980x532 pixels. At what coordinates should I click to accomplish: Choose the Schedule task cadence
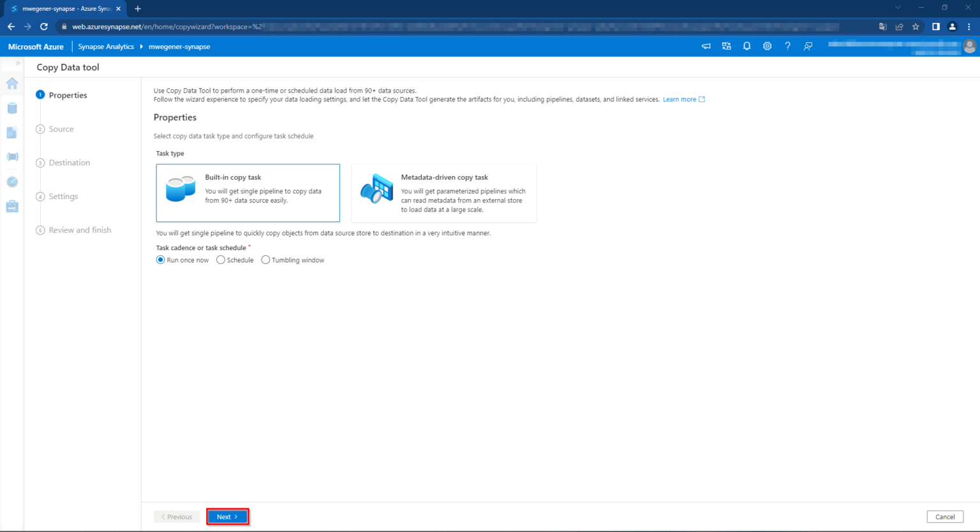click(x=220, y=260)
